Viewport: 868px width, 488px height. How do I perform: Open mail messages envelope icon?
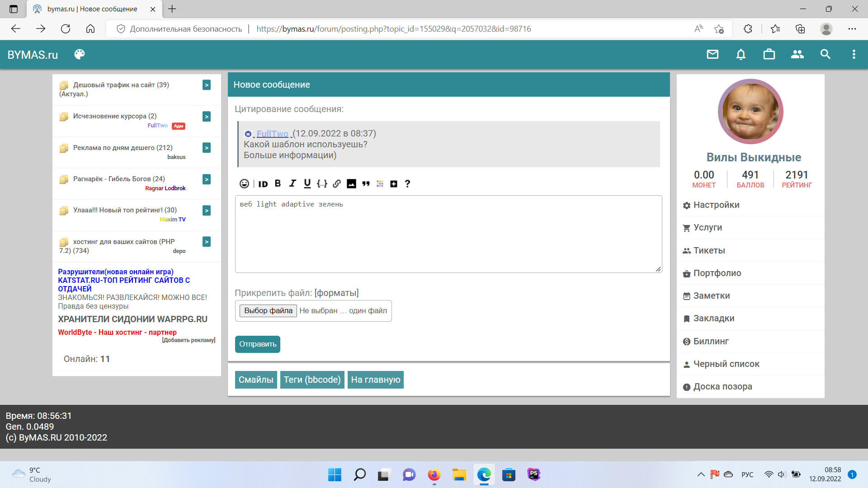click(712, 54)
